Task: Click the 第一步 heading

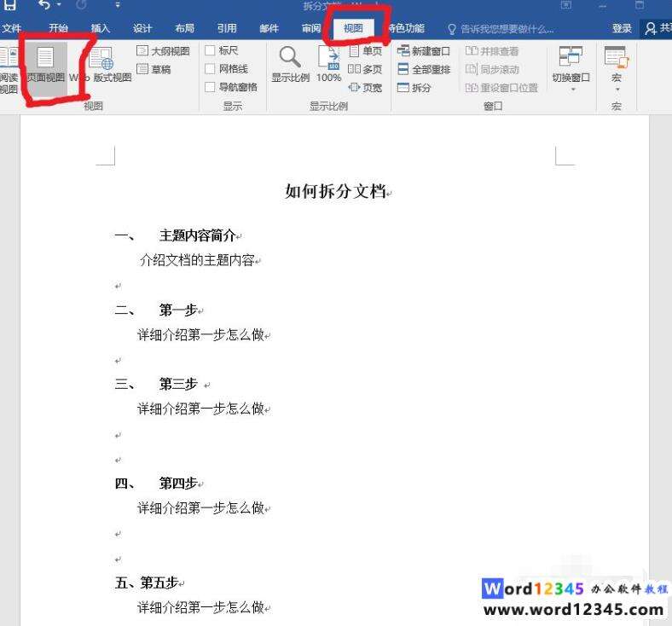Action: pyautogui.click(x=178, y=310)
